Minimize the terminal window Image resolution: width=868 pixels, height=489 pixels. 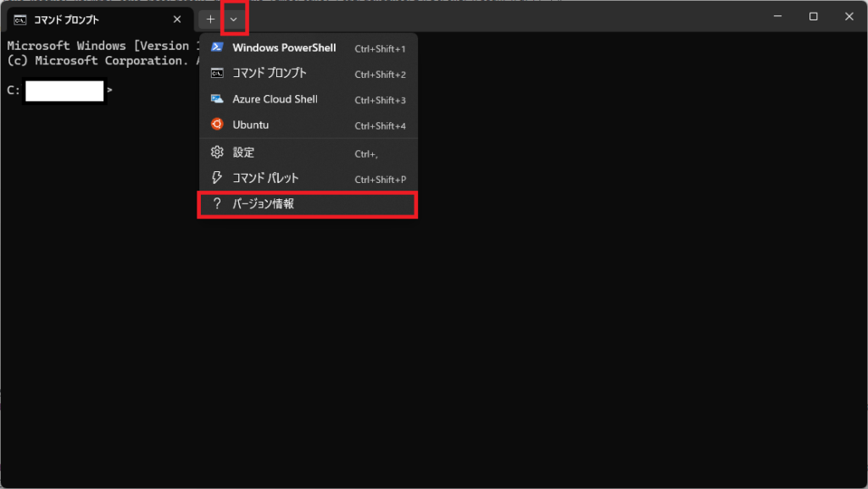pyautogui.click(x=778, y=17)
